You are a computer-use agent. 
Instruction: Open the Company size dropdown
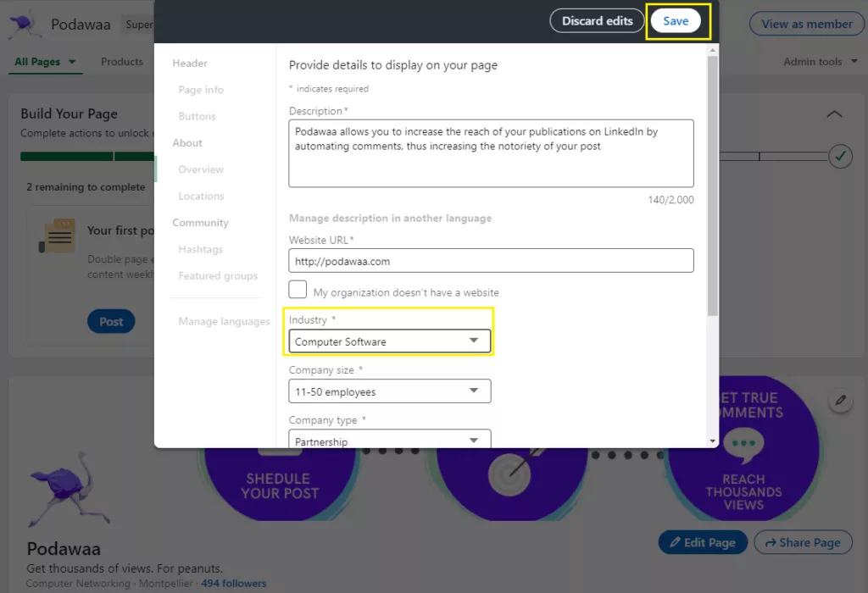pyautogui.click(x=390, y=391)
